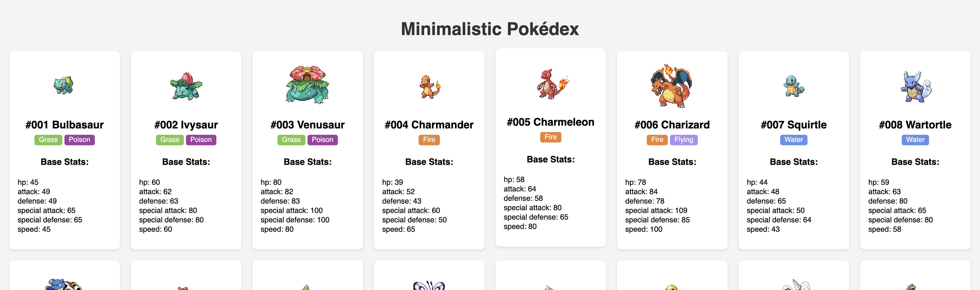Click Charizard's Flying type badge

tap(684, 140)
